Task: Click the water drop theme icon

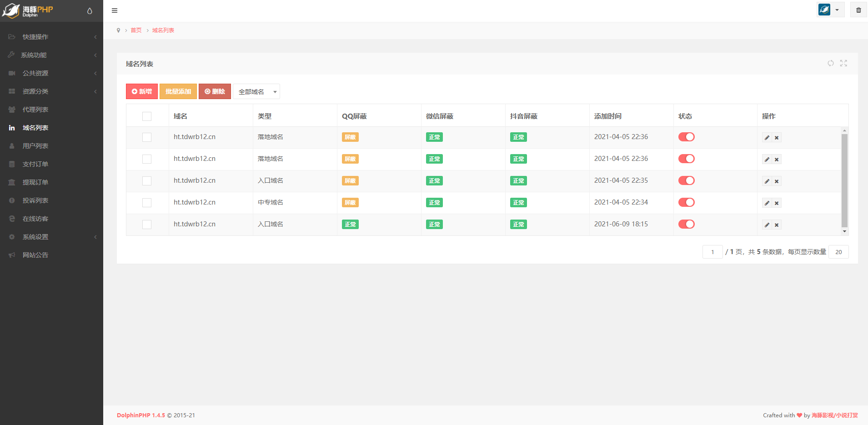Action: (90, 11)
